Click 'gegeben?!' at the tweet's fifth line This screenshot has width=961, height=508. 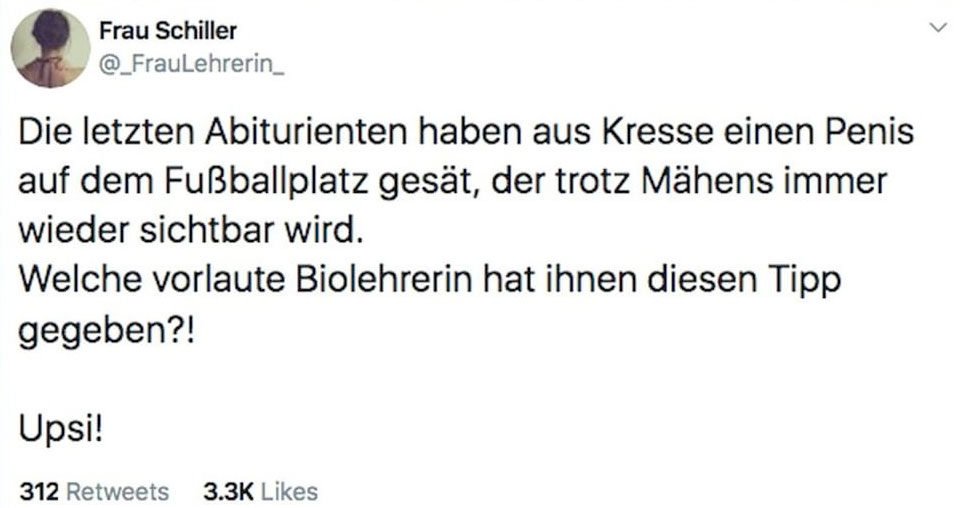[104, 332]
